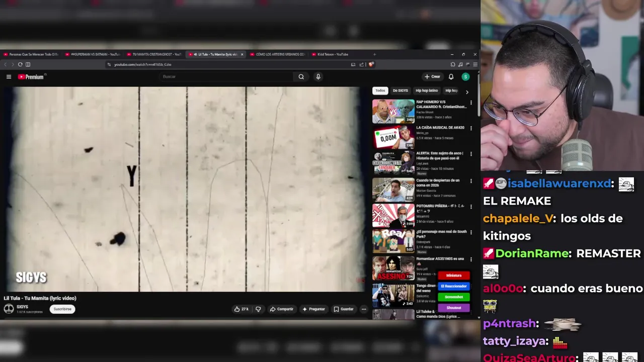Screen dimensions: 644x362
Task: Go back in the browser
Action: pos(6,64)
